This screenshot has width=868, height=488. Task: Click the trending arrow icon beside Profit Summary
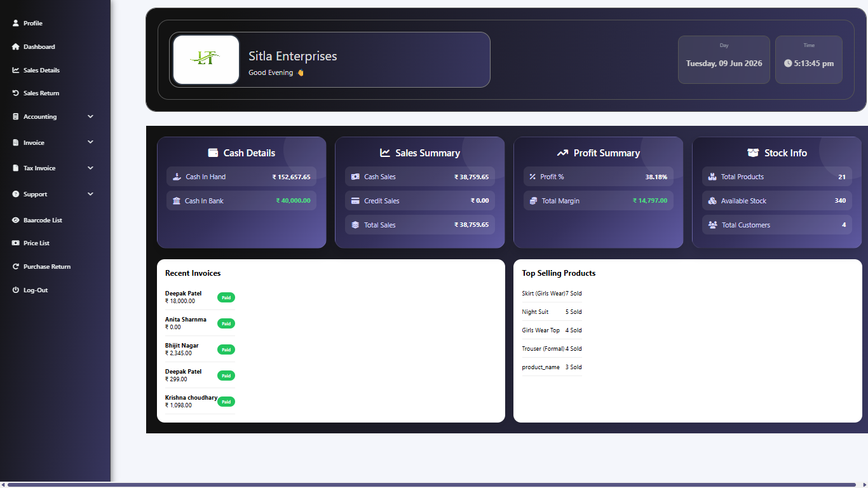pyautogui.click(x=562, y=152)
